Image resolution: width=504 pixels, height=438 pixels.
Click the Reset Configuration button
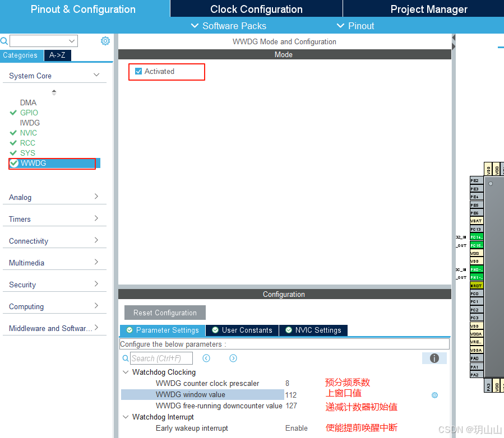(165, 313)
